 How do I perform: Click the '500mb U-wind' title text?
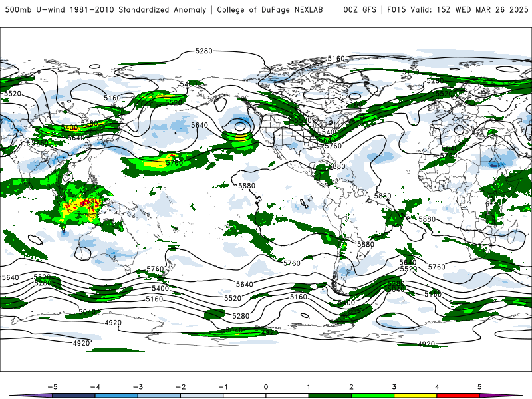coord(35,9)
